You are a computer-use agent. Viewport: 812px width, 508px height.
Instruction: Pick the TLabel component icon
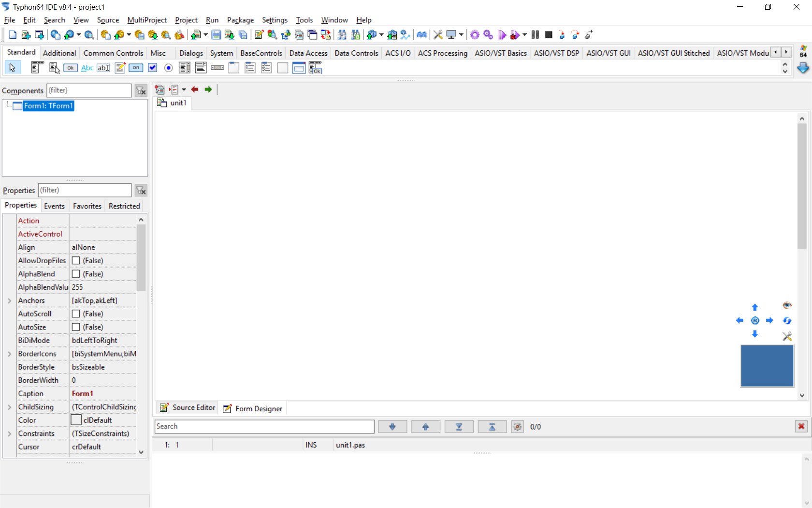(x=87, y=68)
